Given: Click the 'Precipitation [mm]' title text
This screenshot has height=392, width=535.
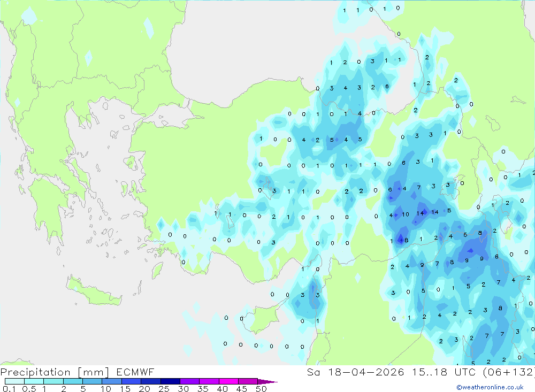Looking at the screenshot, I should pyautogui.click(x=55, y=372).
